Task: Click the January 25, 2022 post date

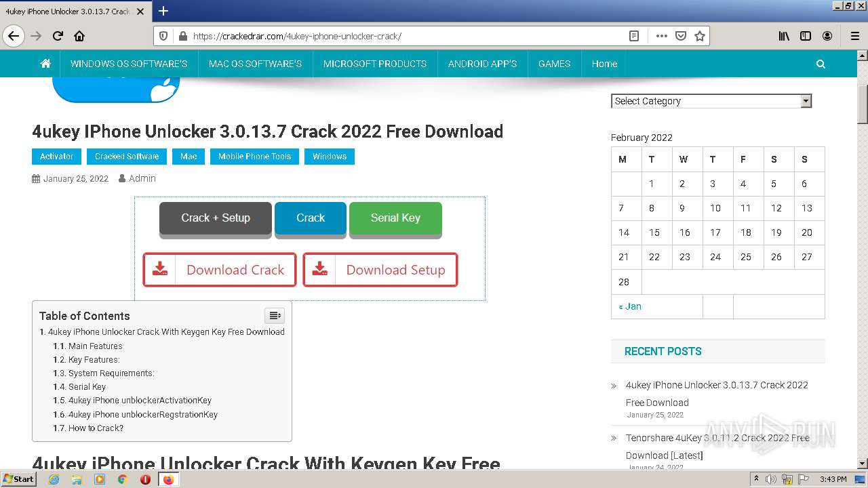Action: coord(75,179)
